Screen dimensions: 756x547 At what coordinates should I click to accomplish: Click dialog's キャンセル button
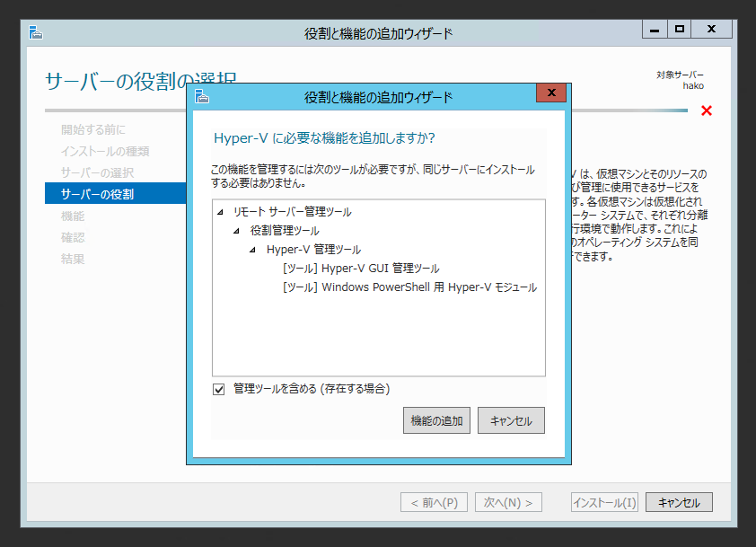coord(511,420)
